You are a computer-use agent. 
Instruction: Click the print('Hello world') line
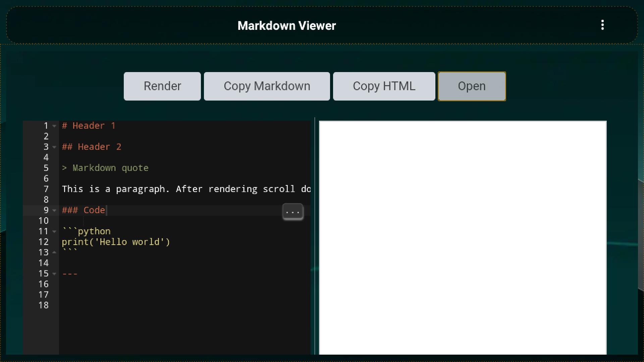point(116,242)
